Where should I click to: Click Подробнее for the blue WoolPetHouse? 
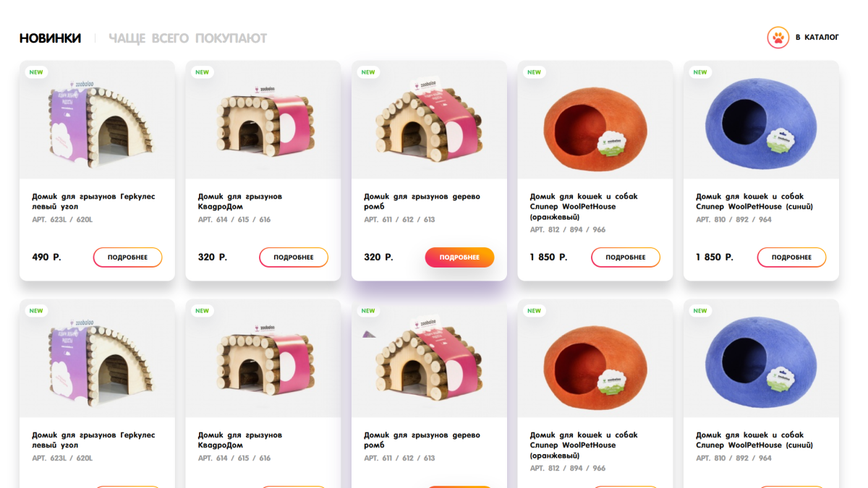pyautogui.click(x=791, y=257)
